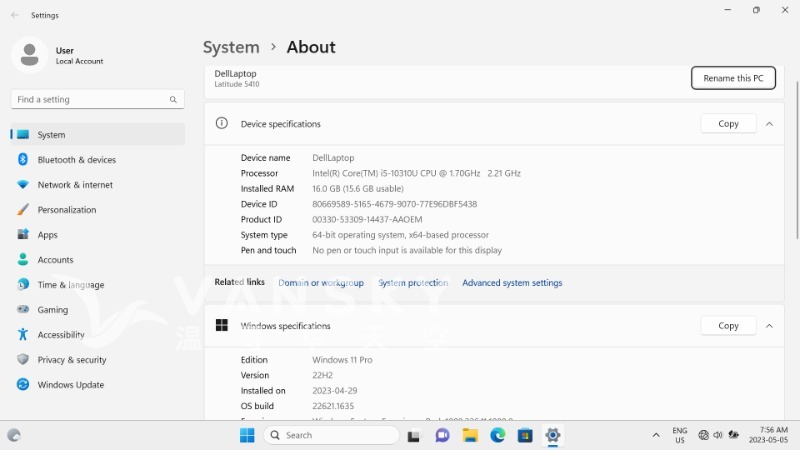Screen dimensions: 800x450
Task: Go back to the System breadcrumb
Action: [x=231, y=47]
